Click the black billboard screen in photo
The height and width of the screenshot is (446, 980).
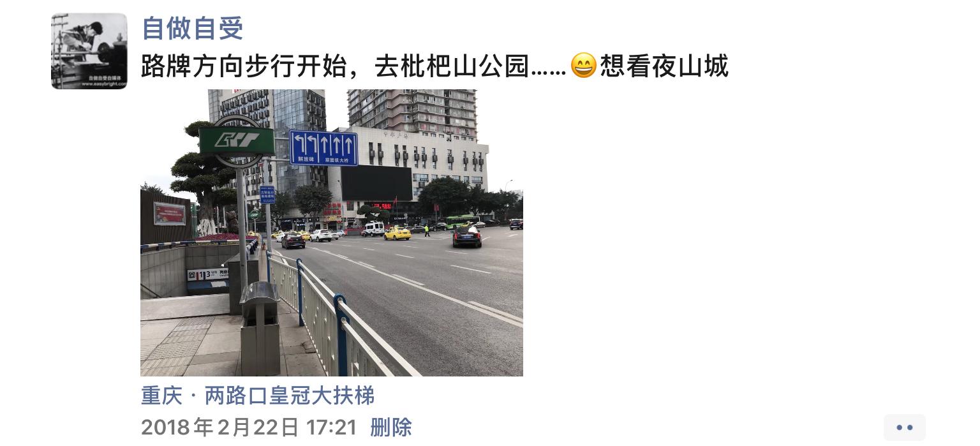coord(376,184)
